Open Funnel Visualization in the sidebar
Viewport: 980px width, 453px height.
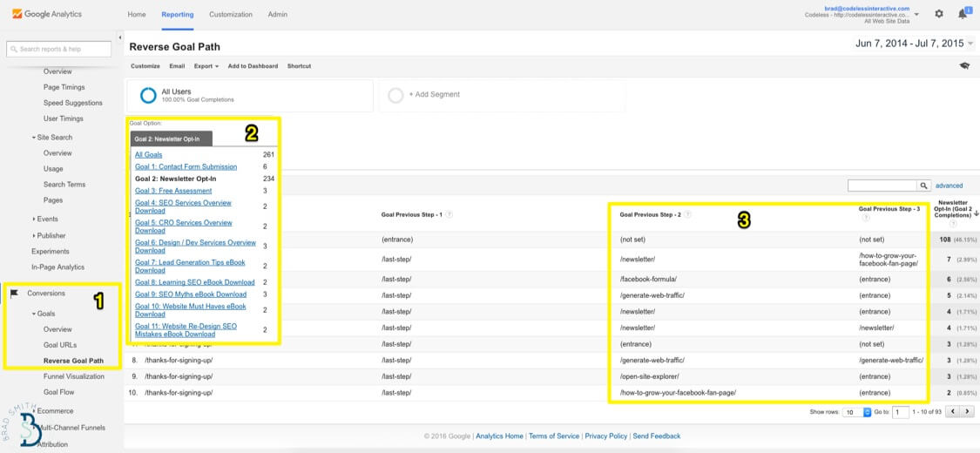74,376
